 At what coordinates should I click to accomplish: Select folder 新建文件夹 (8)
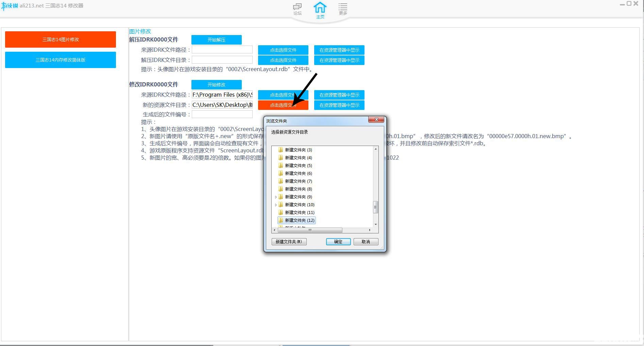coord(298,189)
